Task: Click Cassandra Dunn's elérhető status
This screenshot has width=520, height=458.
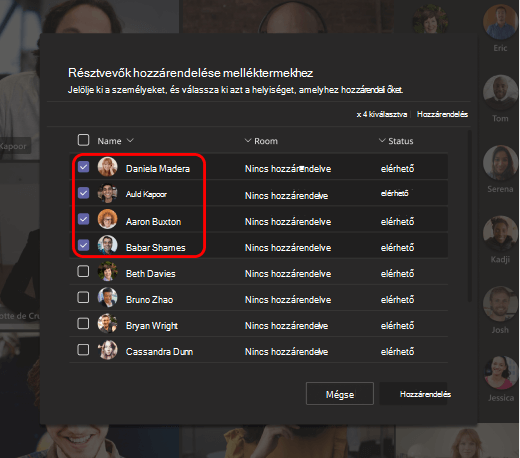Action: tap(397, 352)
